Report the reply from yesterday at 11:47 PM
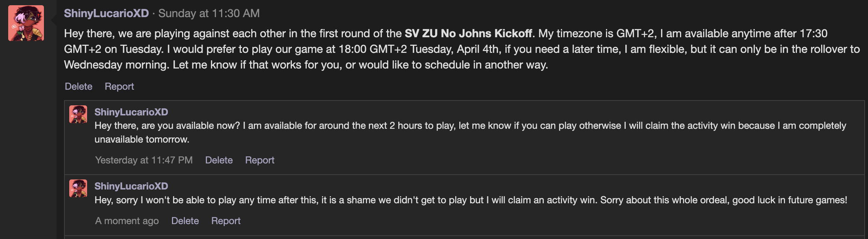868x239 pixels. [x=259, y=160]
